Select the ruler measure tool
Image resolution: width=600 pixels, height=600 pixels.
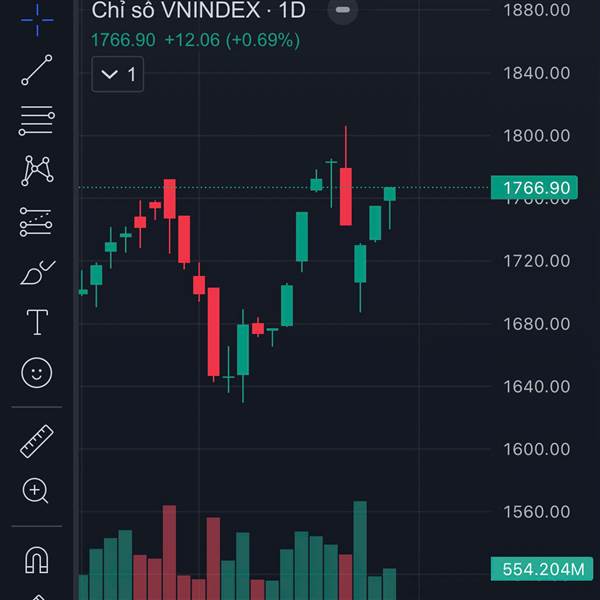[37, 440]
